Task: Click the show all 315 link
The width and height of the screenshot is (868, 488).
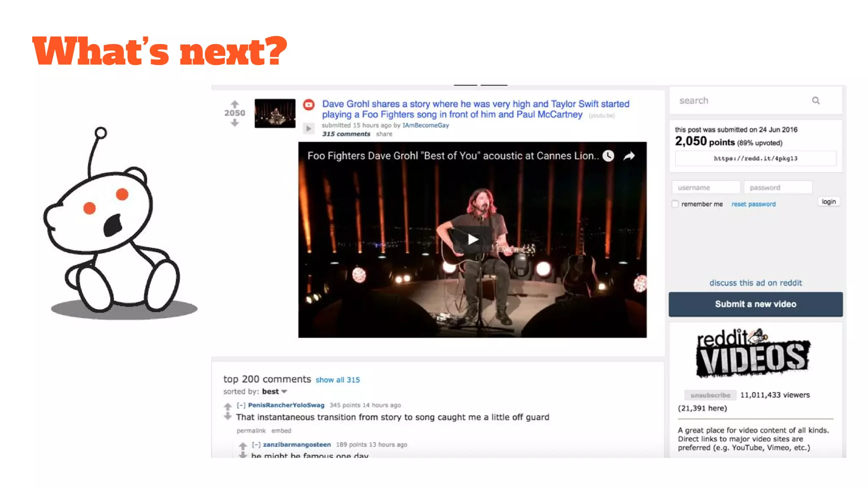Action: (338, 380)
